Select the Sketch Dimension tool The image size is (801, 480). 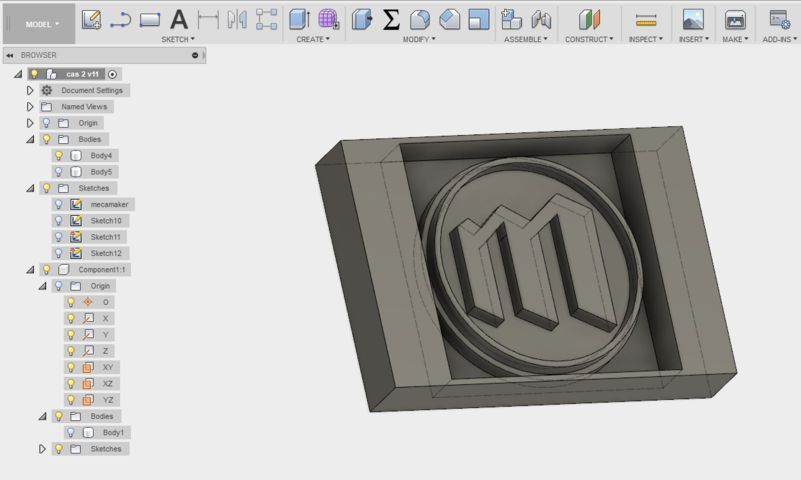[208, 20]
